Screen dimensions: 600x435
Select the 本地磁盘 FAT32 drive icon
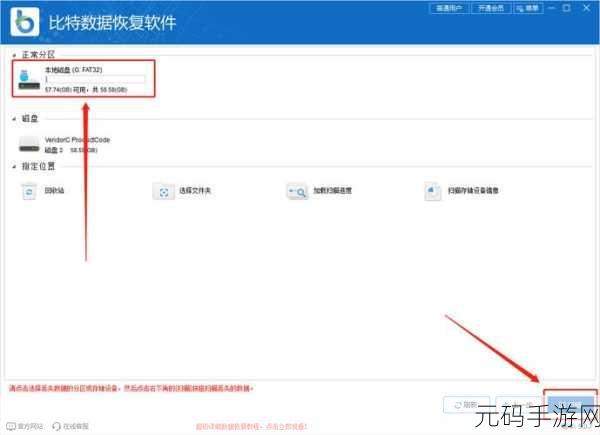coord(29,79)
